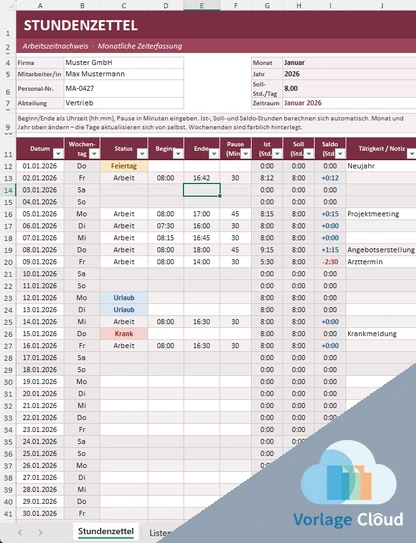Screen dimensions: 416x543
Task: Select the Pause cell '45' for 08.01.2026
Action: [x=235, y=250]
